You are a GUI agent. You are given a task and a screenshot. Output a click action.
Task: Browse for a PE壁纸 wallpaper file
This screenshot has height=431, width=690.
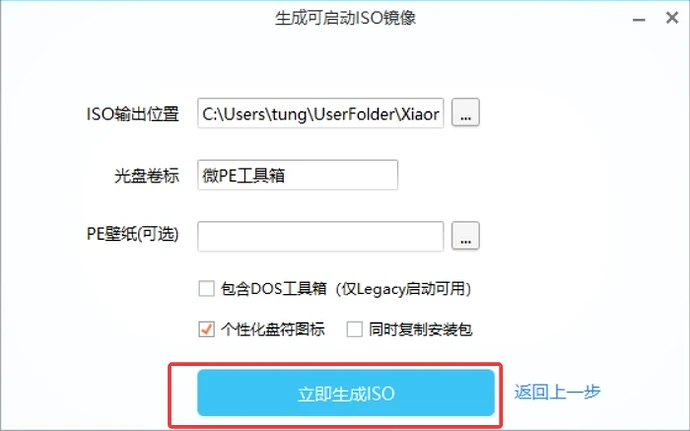point(466,236)
